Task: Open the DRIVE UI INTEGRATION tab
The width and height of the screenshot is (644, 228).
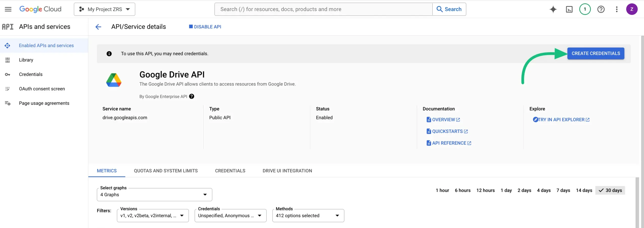Action: click(287, 171)
